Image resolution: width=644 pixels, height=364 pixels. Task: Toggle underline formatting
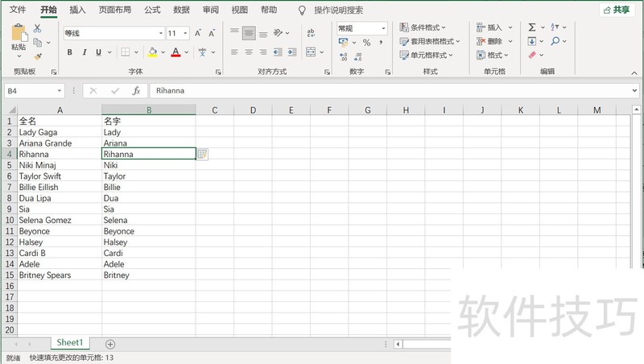click(98, 52)
